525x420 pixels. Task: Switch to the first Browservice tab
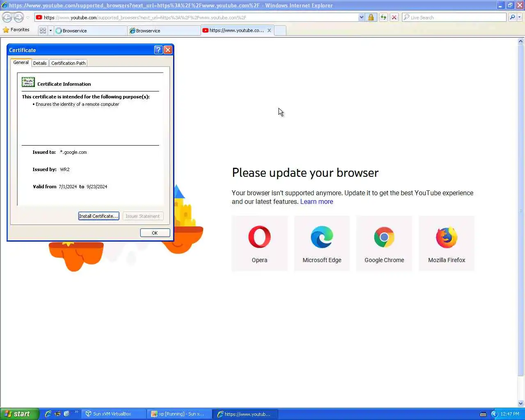(x=90, y=31)
